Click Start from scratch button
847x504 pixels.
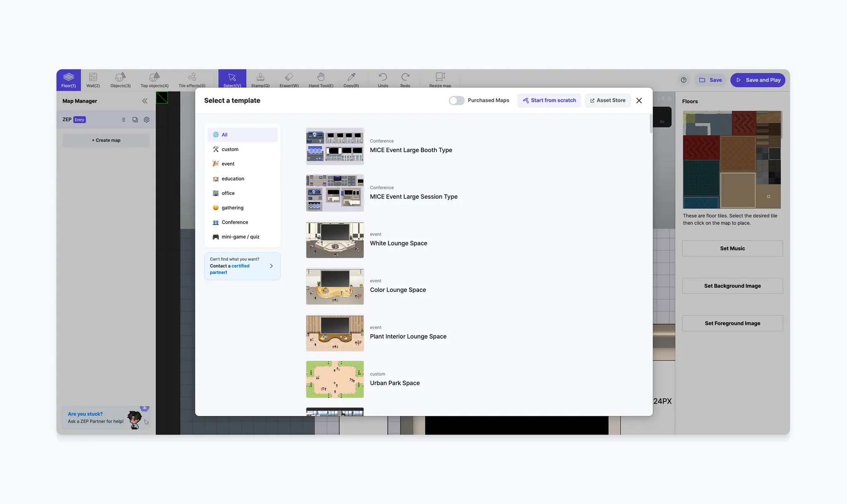coord(549,100)
